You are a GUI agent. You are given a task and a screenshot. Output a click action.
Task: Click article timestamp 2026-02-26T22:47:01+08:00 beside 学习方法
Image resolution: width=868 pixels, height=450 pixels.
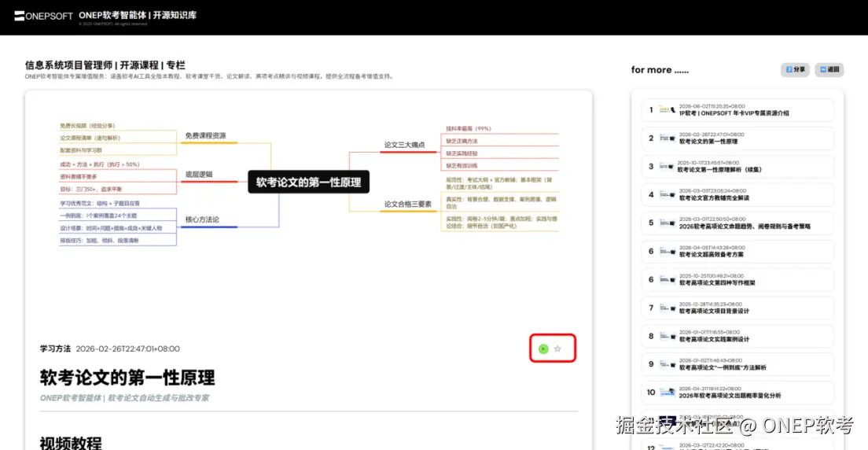click(128, 349)
